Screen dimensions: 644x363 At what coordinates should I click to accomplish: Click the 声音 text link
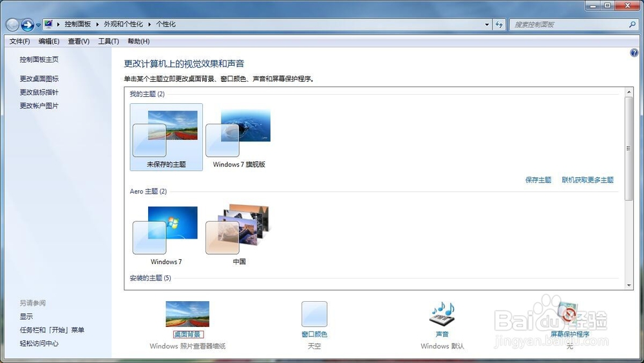tap(442, 334)
